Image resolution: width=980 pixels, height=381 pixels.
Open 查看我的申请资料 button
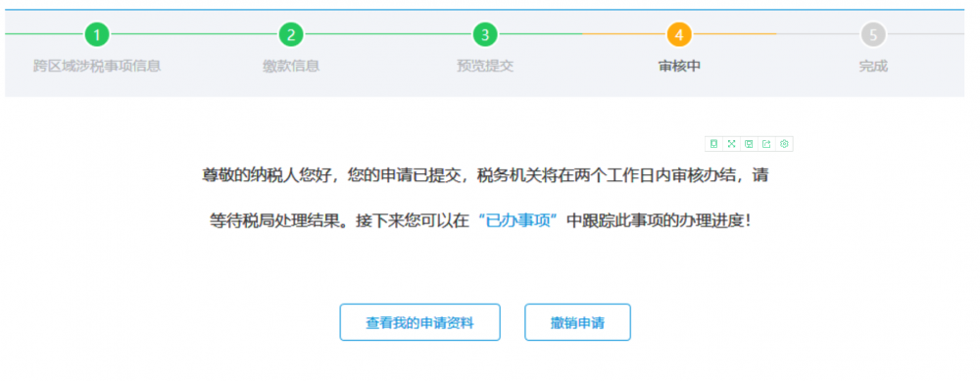point(420,322)
